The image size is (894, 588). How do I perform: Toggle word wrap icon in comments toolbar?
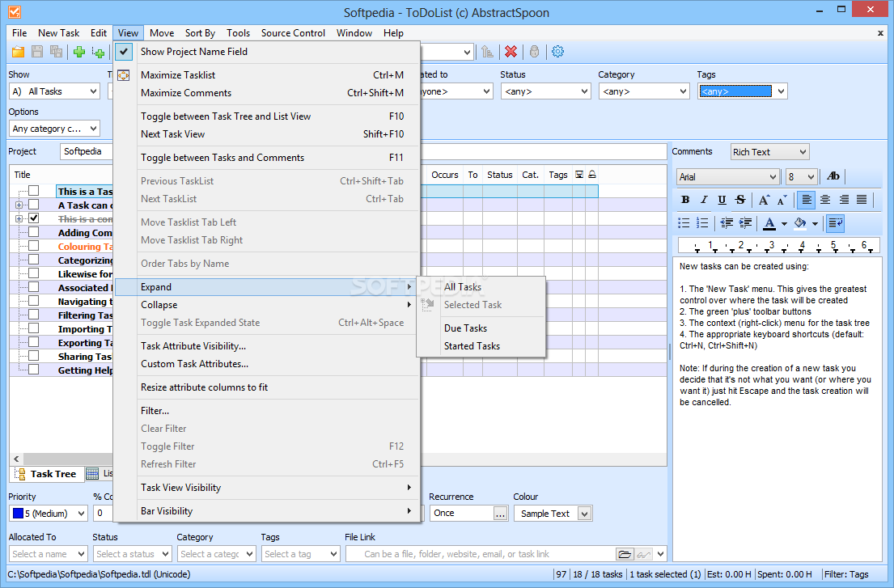(x=835, y=222)
